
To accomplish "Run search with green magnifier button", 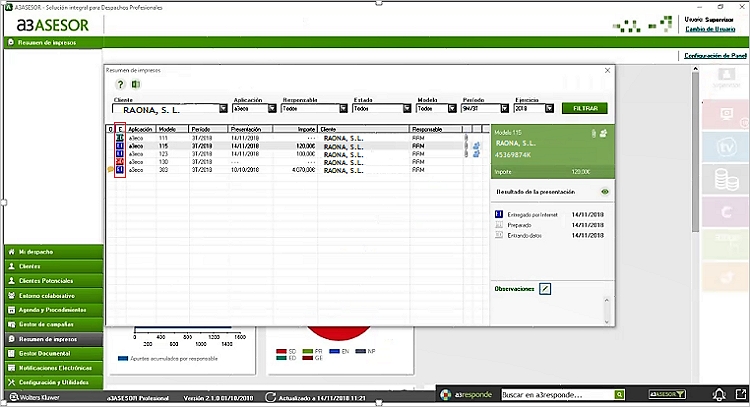I will [x=619, y=395].
